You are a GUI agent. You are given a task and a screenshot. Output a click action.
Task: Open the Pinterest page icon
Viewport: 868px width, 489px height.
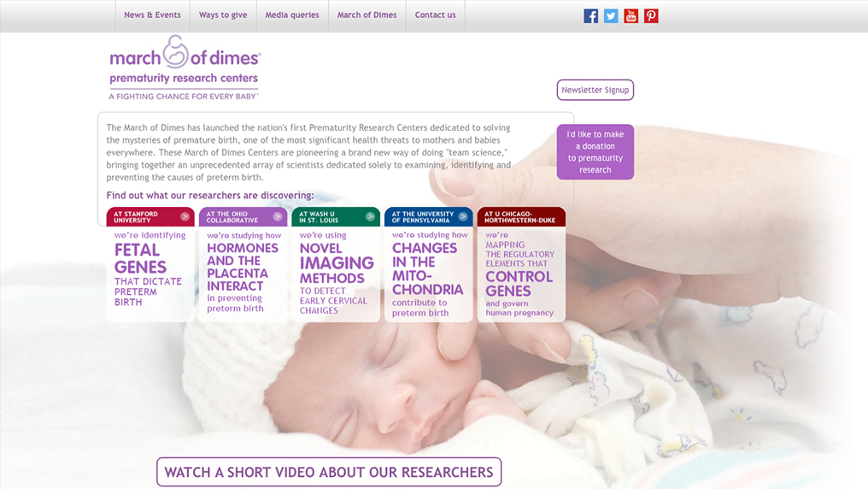pos(651,16)
